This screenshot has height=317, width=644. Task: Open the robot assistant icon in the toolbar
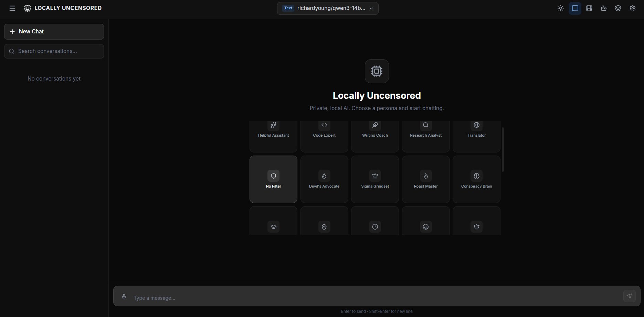(604, 8)
